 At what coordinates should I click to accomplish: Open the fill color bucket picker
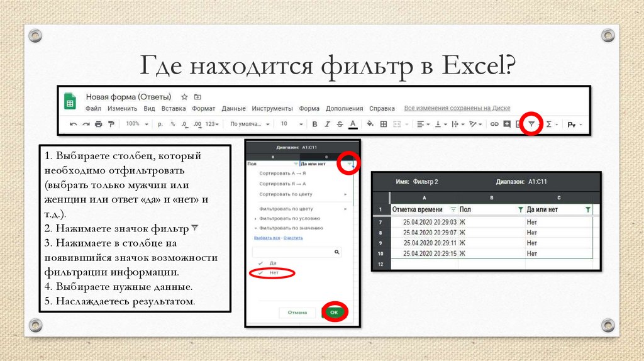[x=370, y=124]
